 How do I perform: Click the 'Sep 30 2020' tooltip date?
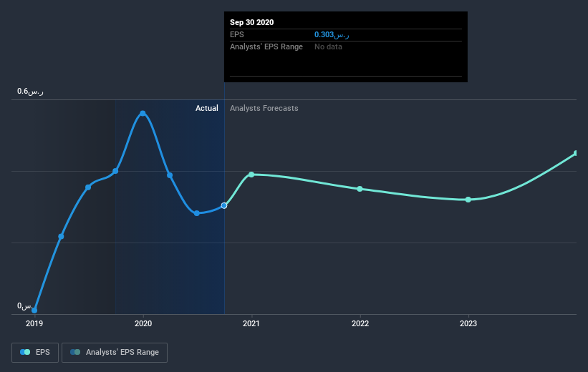click(x=251, y=22)
